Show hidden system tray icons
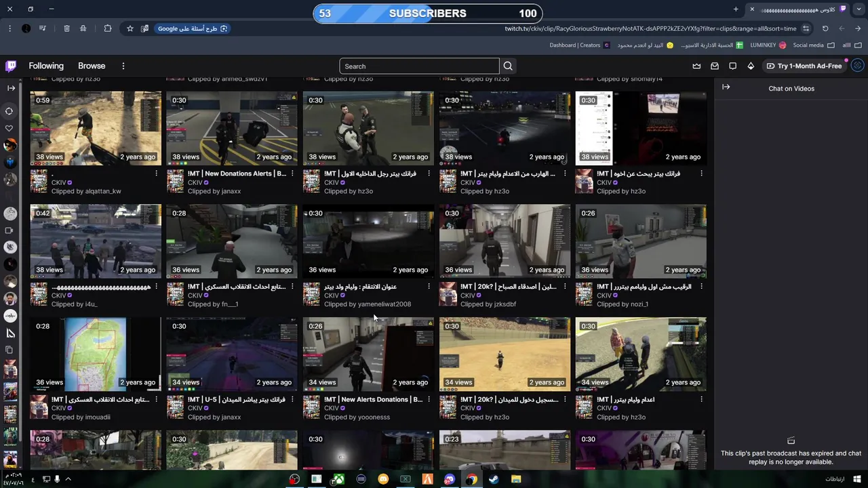The height and width of the screenshot is (488, 868). coord(68,479)
